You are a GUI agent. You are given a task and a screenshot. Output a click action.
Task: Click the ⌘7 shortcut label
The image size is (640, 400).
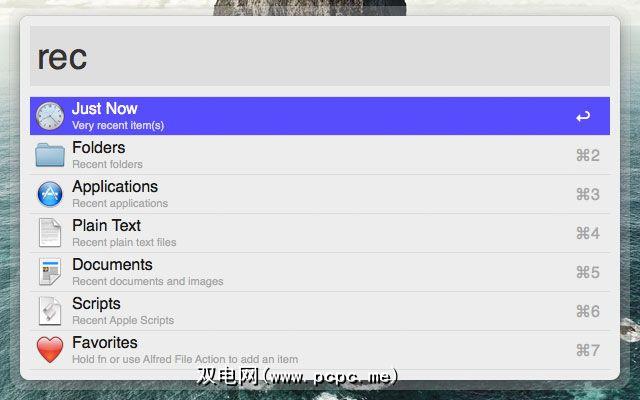point(588,350)
